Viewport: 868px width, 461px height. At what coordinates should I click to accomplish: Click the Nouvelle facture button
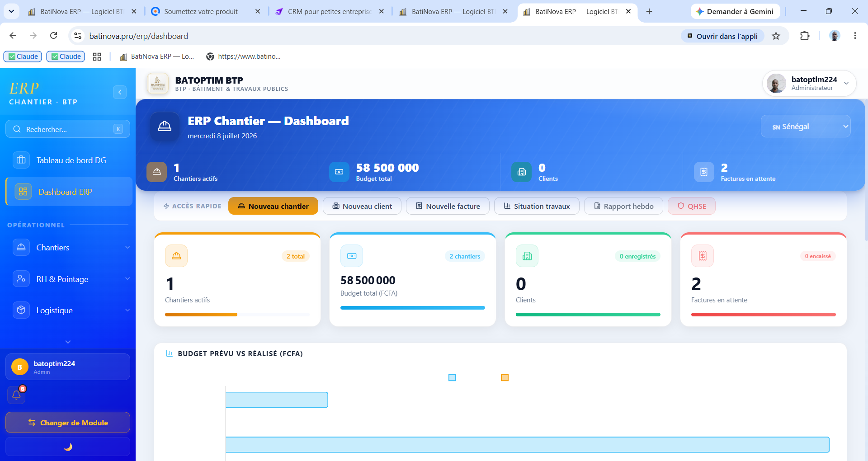[x=448, y=206]
